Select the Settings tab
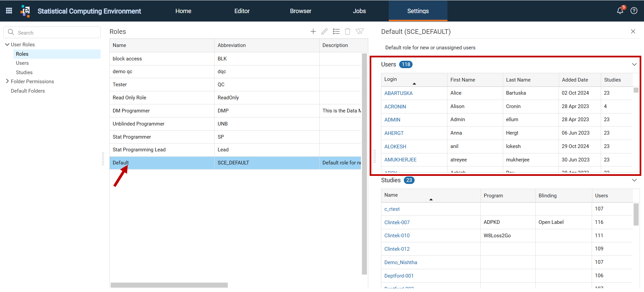The width and height of the screenshot is (644, 292). click(x=418, y=11)
